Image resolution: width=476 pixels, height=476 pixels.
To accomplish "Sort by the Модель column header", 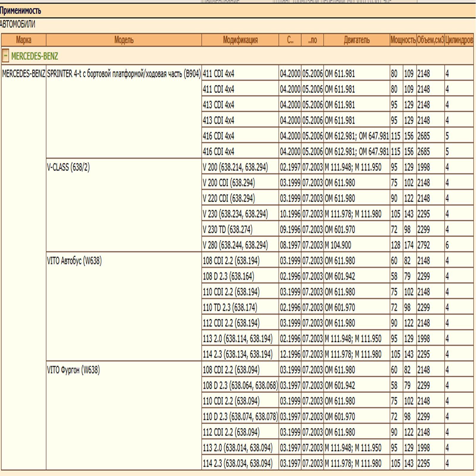I will tap(124, 40).
